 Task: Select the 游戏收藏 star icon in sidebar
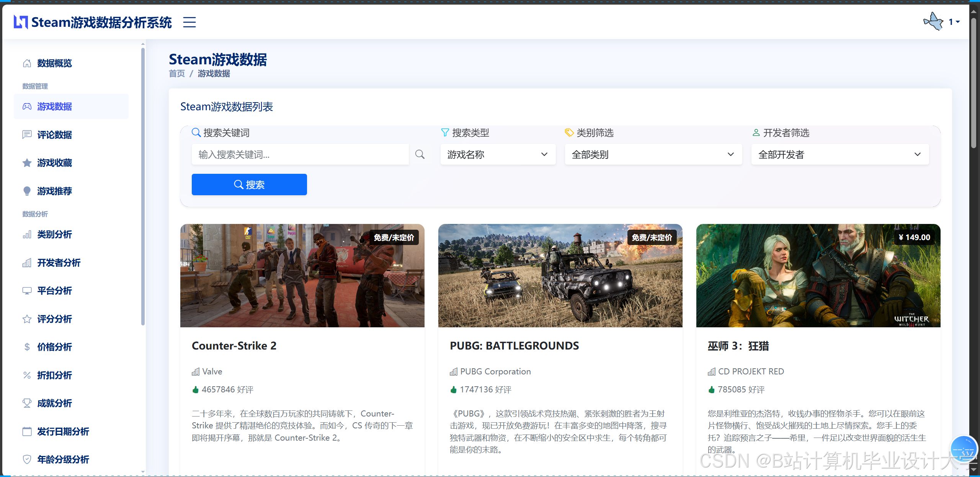26,163
